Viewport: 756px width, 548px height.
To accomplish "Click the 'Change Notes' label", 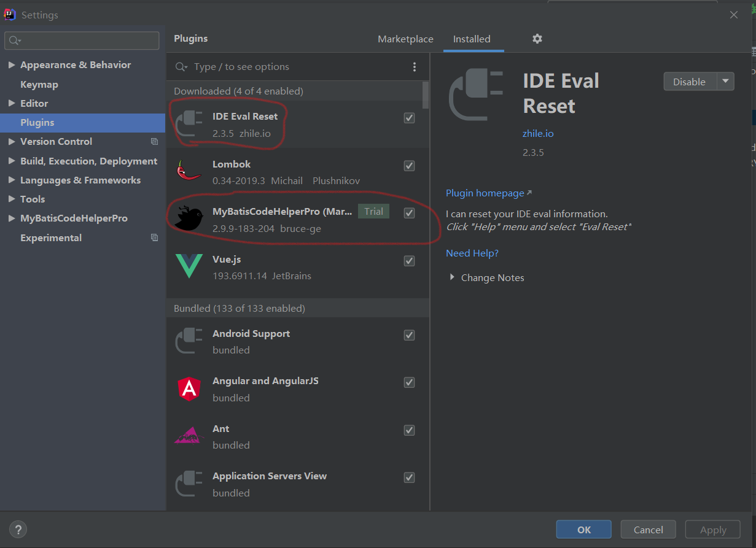I will (493, 278).
